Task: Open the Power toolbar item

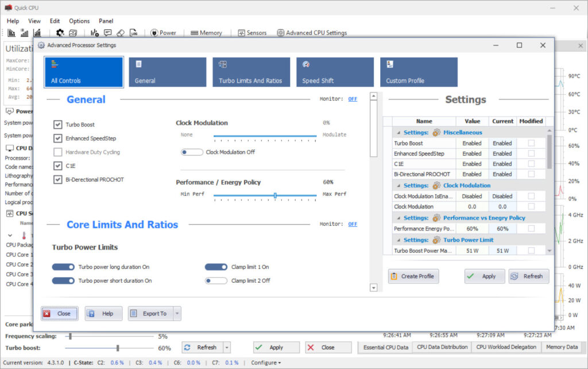Action: click(163, 33)
